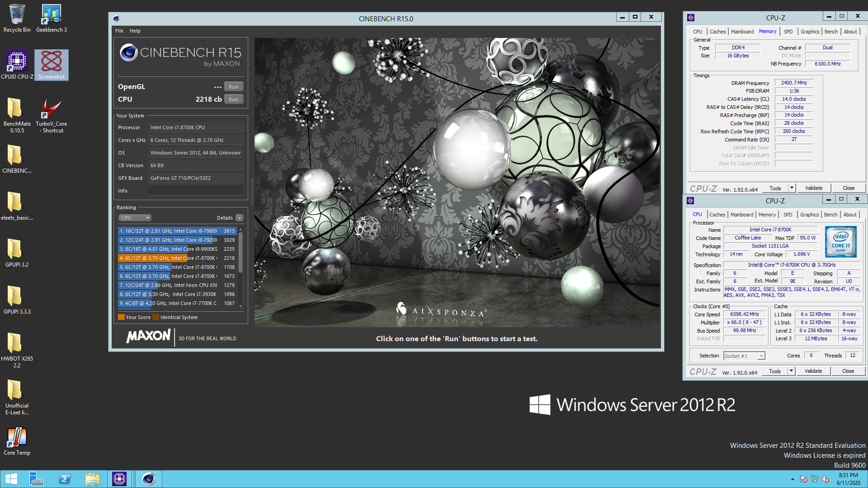Expand Tools dropdown arrow in lower CPU-Z
Image resolution: width=868 pixels, height=488 pixels.
[791, 371]
